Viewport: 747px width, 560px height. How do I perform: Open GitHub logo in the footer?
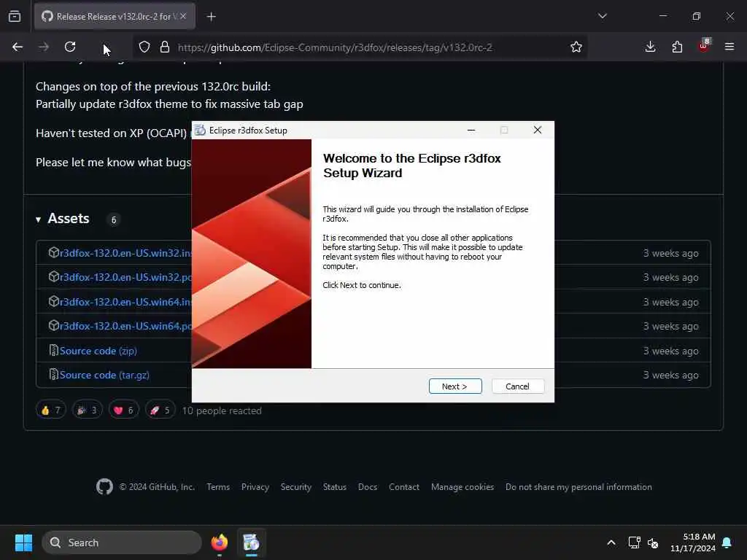pyautogui.click(x=105, y=486)
